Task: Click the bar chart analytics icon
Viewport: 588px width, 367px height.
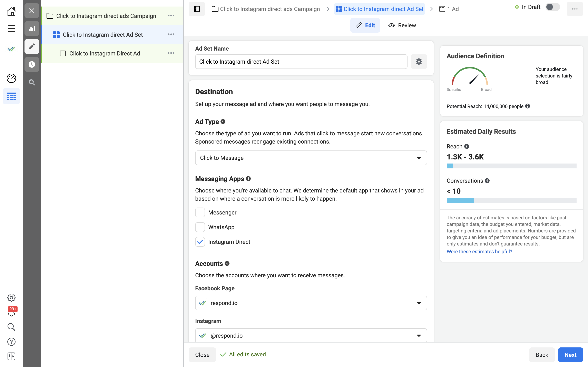Action: coord(32,28)
